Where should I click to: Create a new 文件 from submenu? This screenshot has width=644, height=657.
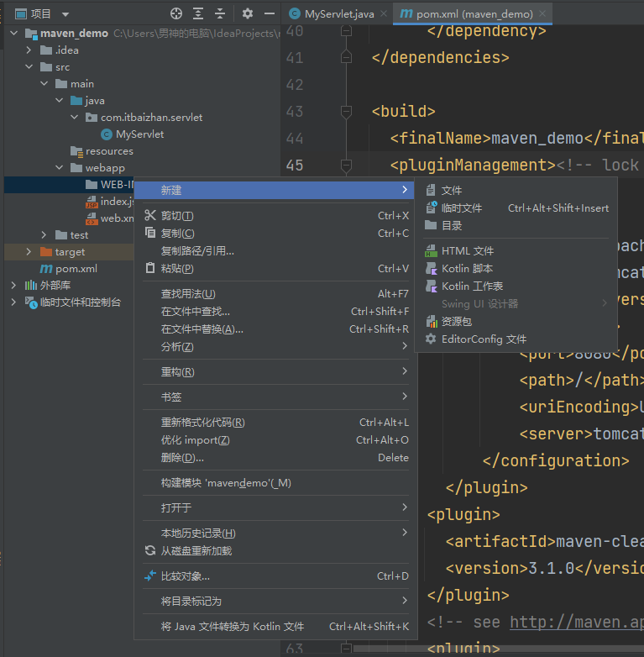point(516,190)
